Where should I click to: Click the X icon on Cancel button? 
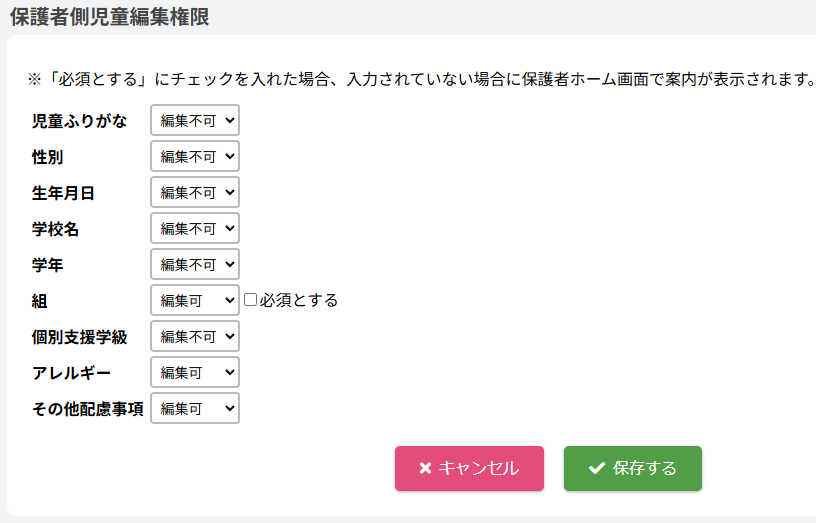pos(425,468)
